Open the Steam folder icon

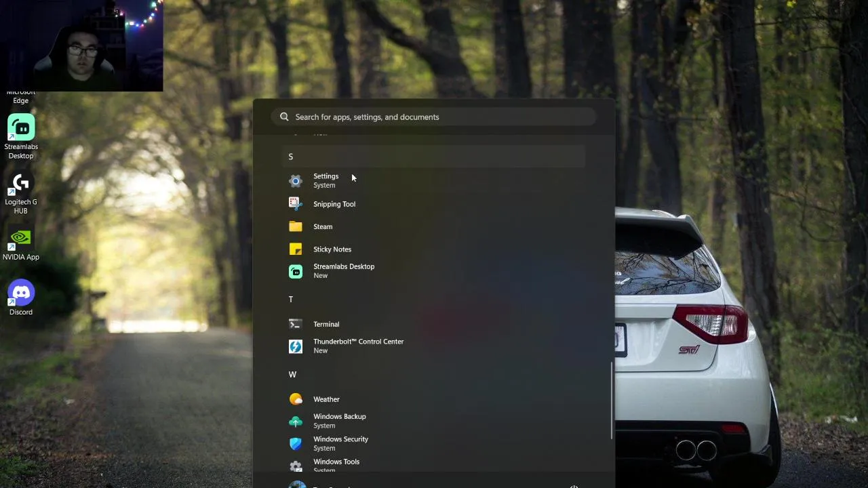pos(295,226)
